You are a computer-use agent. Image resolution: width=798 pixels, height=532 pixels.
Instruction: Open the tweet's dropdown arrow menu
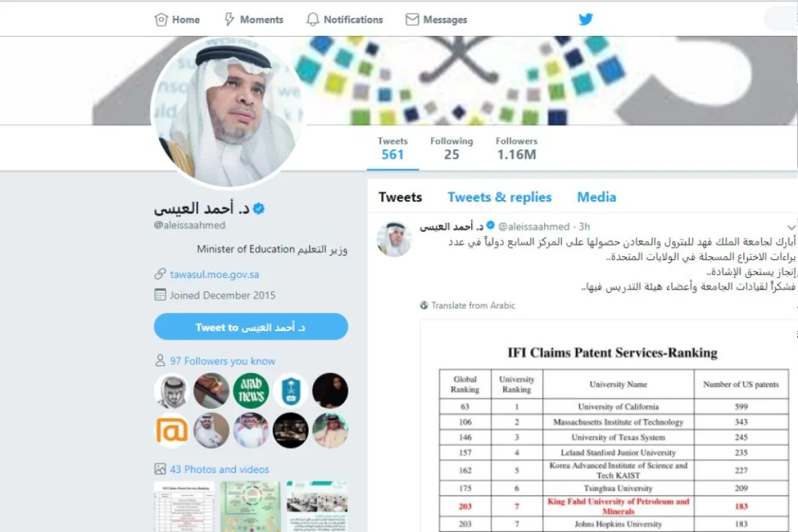coord(791,227)
